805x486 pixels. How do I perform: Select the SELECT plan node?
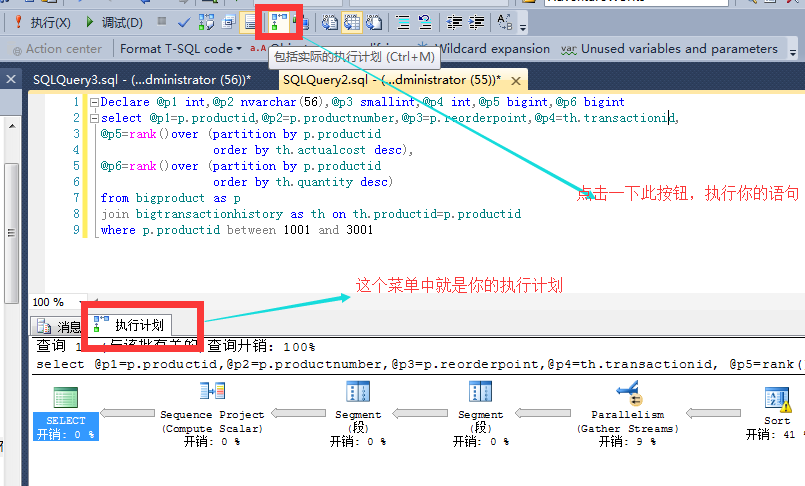(x=66, y=414)
